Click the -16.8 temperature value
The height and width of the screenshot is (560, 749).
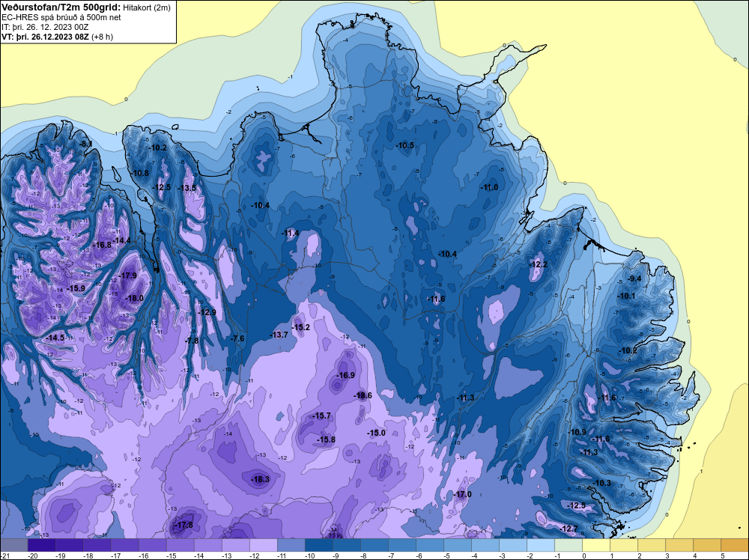click(102, 244)
